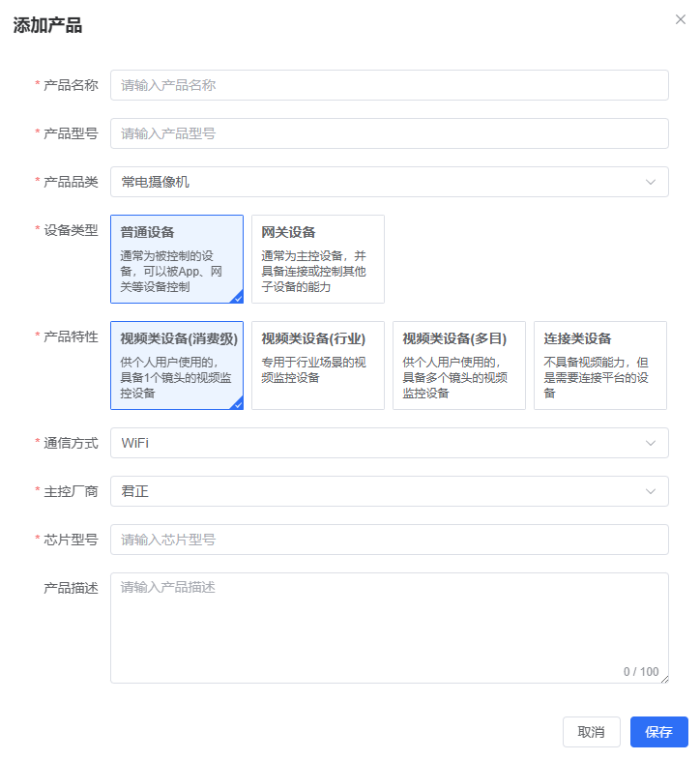This screenshot has width=700, height=760.
Task: Click the 芯片型号 input field
Action: (390, 540)
